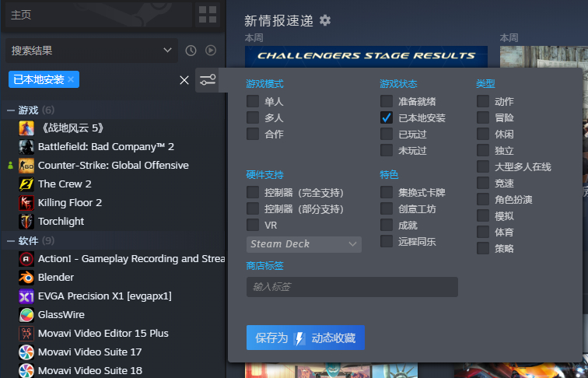Enable the 单人 game mode checkbox

point(253,101)
